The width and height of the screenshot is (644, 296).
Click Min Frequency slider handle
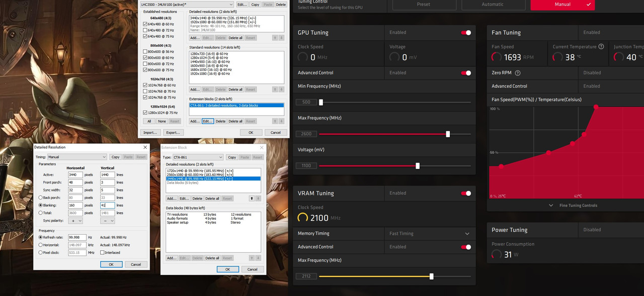click(321, 102)
